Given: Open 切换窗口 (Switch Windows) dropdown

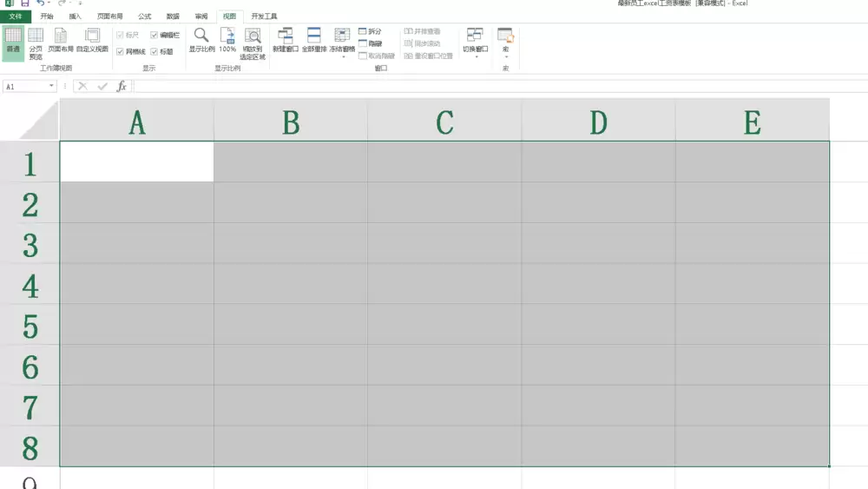Looking at the screenshot, I should [x=475, y=42].
